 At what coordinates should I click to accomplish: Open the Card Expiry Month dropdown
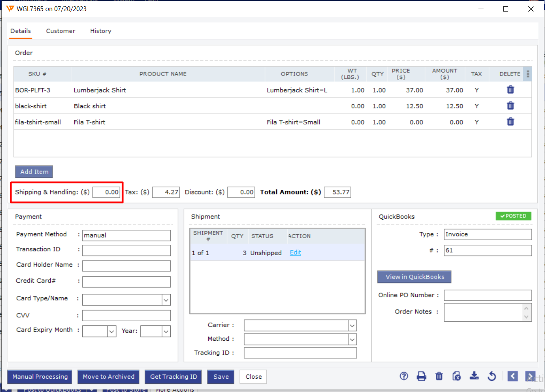111,331
